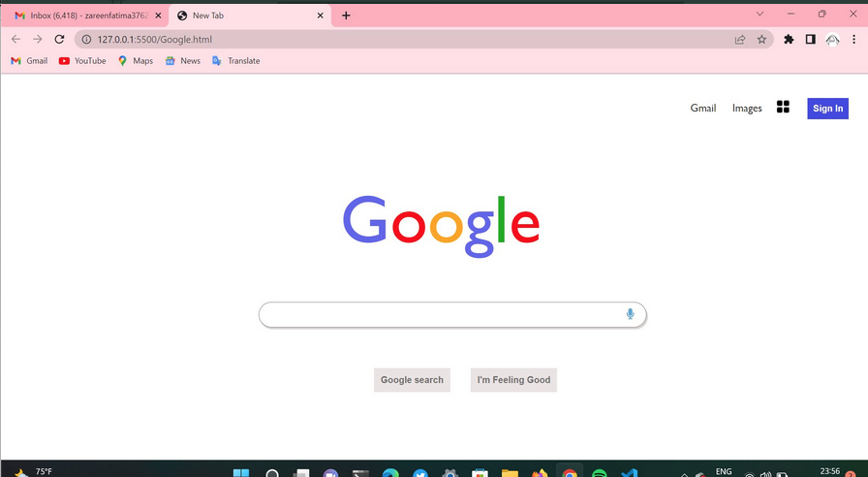The width and height of the screenshot is (868, 477).
Task: Open the Maps bookmark
Action: [136, 61]
